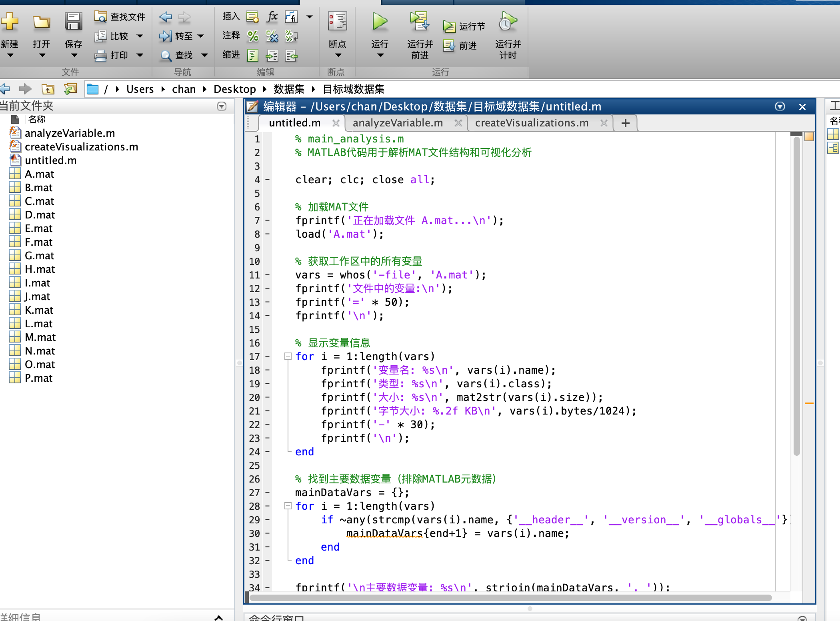
Task: Click chan in the path bar
Action: click(x=184, y=89)
